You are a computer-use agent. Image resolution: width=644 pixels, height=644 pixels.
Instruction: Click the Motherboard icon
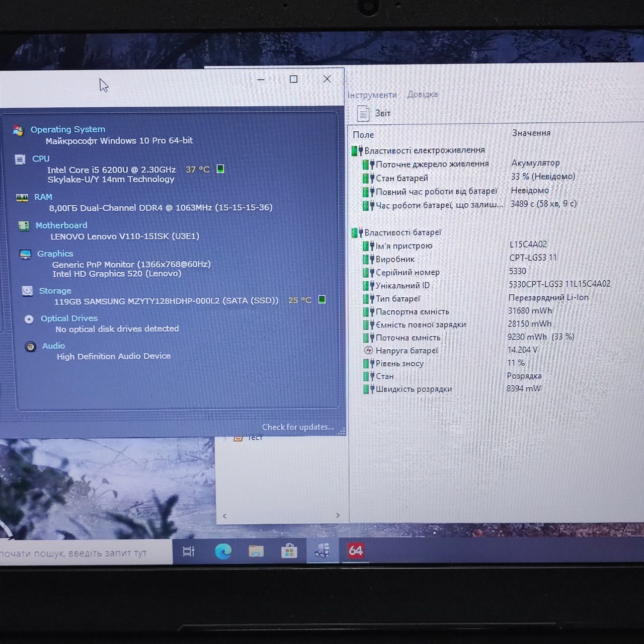[23, 226]
